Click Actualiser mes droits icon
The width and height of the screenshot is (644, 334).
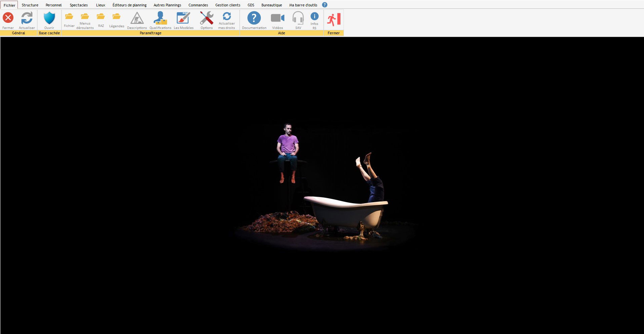click(x=227, y=16)
